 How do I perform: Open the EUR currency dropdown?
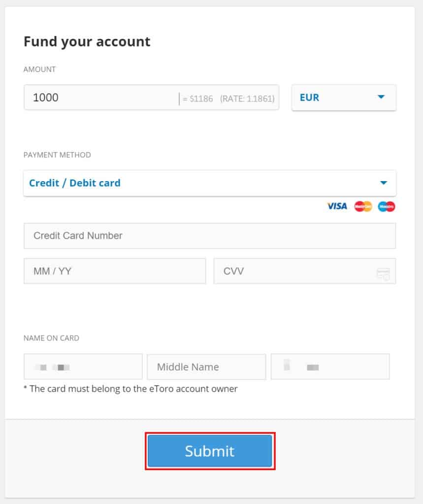tap(344, 97)
